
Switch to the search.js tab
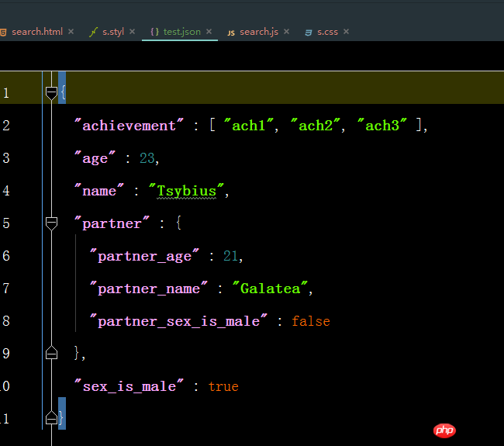[x=259, y=32]
